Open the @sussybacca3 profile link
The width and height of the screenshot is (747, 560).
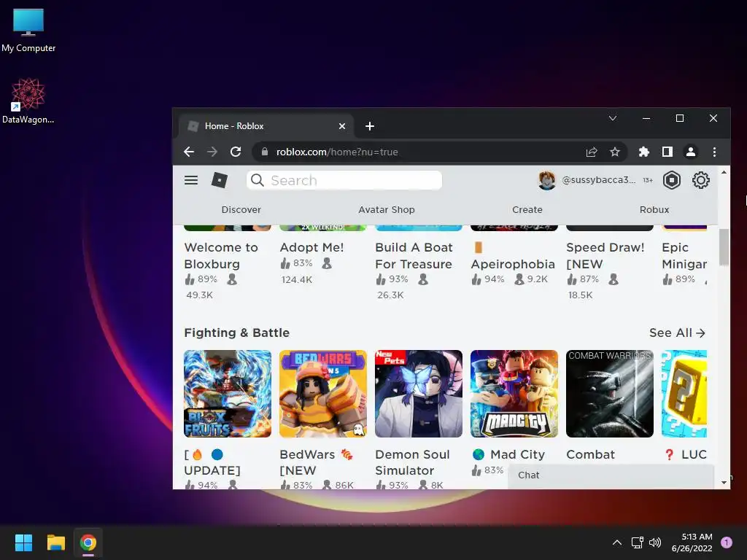[598, 180]
